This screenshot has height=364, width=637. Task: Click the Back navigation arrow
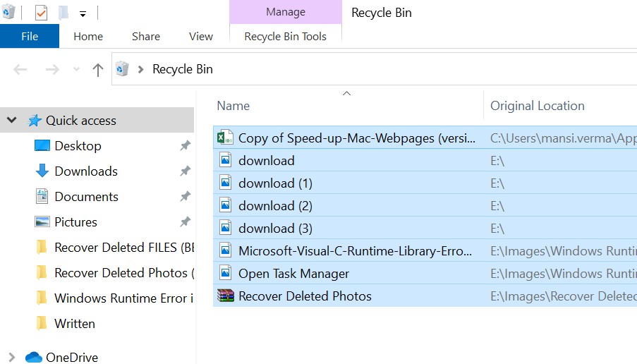[20, 69]
